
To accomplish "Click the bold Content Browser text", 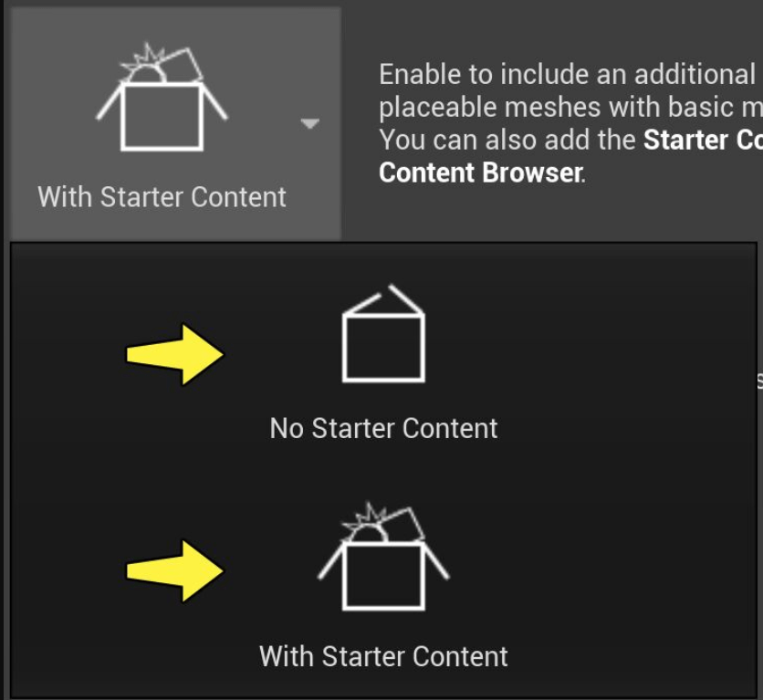I will coord(482,172).
